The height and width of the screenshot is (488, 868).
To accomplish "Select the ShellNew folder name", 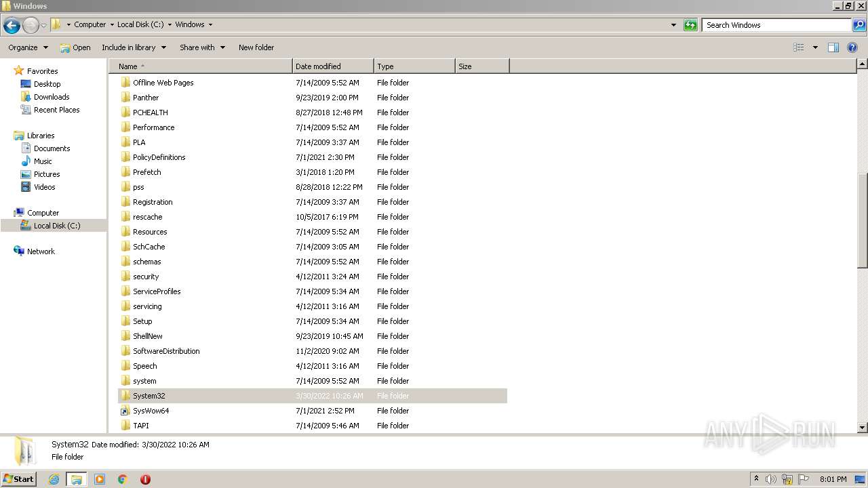I will click(x=147, y=336).
